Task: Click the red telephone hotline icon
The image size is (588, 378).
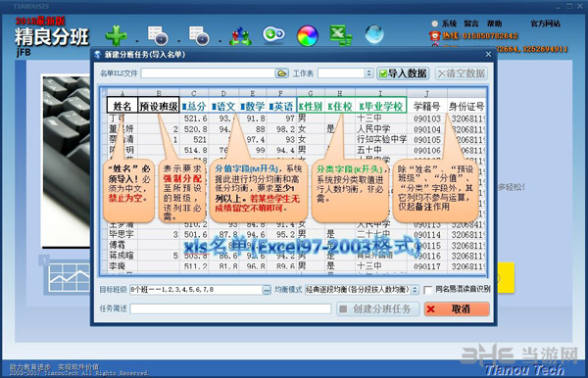Action: (x=434, y=36)
